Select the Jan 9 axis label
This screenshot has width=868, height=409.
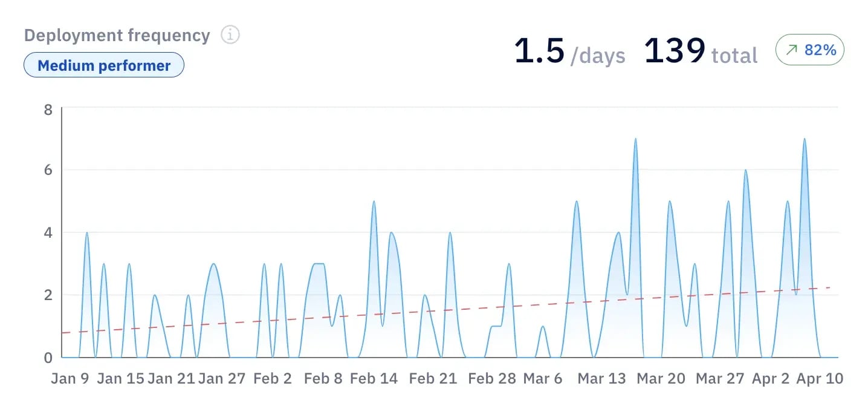tap(71, 378)
